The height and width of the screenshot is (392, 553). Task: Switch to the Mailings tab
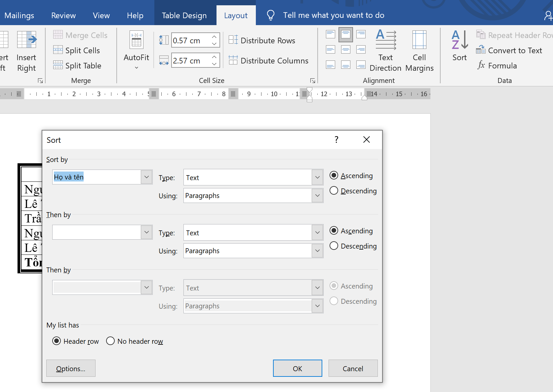(x=19, y=16)
